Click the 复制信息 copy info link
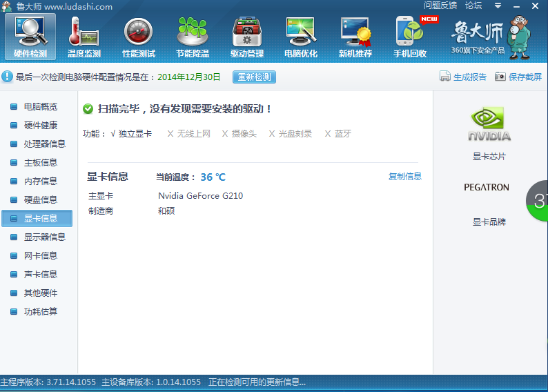Viewport: 548px width, 392px height. pyautogui.click(x=404, y=177)
